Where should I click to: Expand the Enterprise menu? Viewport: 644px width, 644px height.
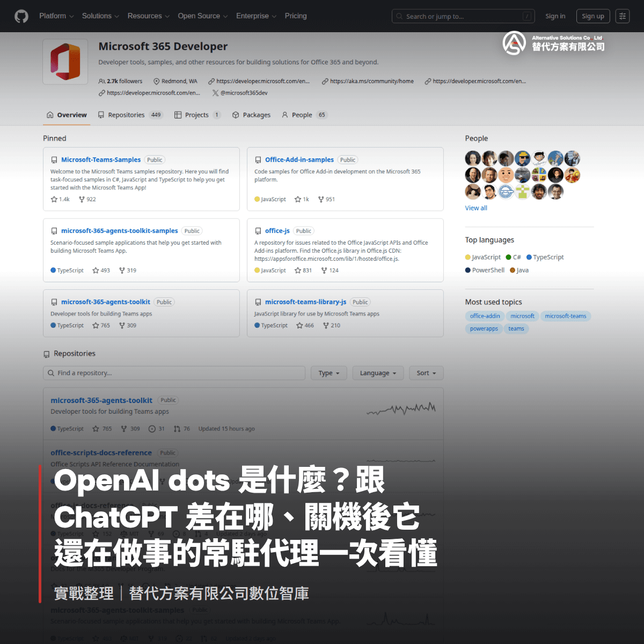(256, 16)
